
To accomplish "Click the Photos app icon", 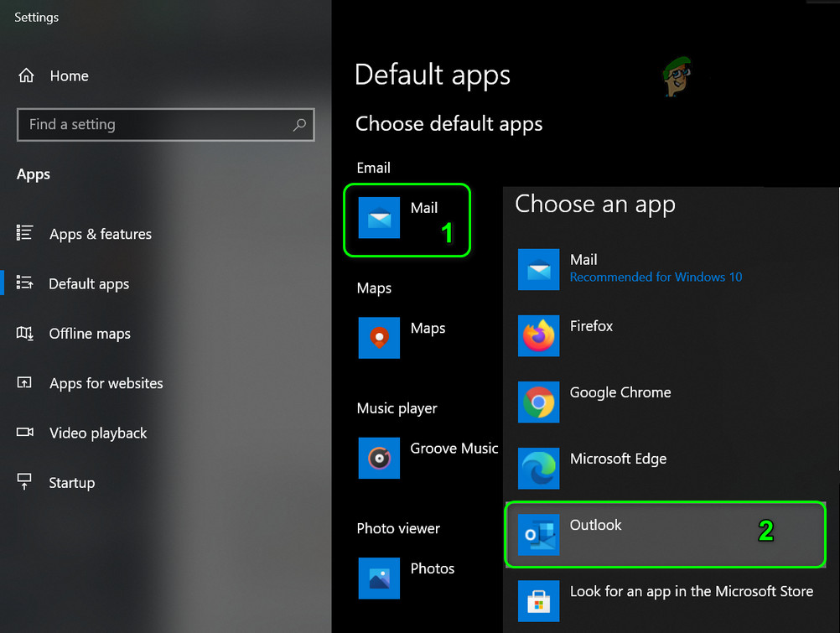I will tap(379, 578).
